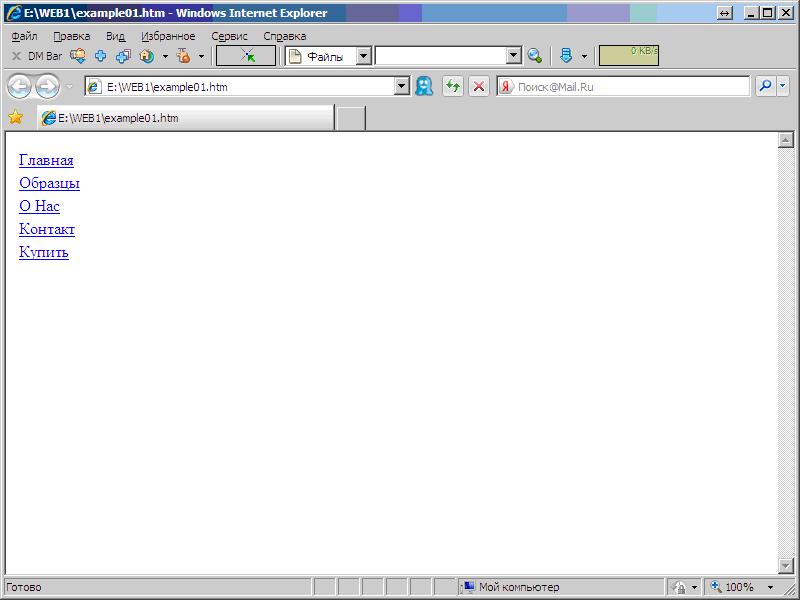Open dropdown next to download arrow
The image size is (800, 600).
pyautogui.click(x=585, y=57)
